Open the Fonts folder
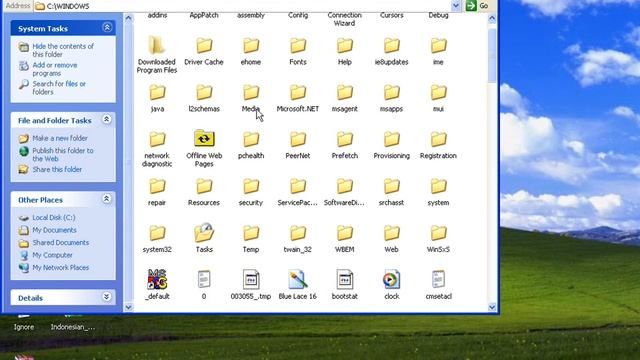Screen dimensions: 640x360 pyautogui.click(x=298, y=51)
